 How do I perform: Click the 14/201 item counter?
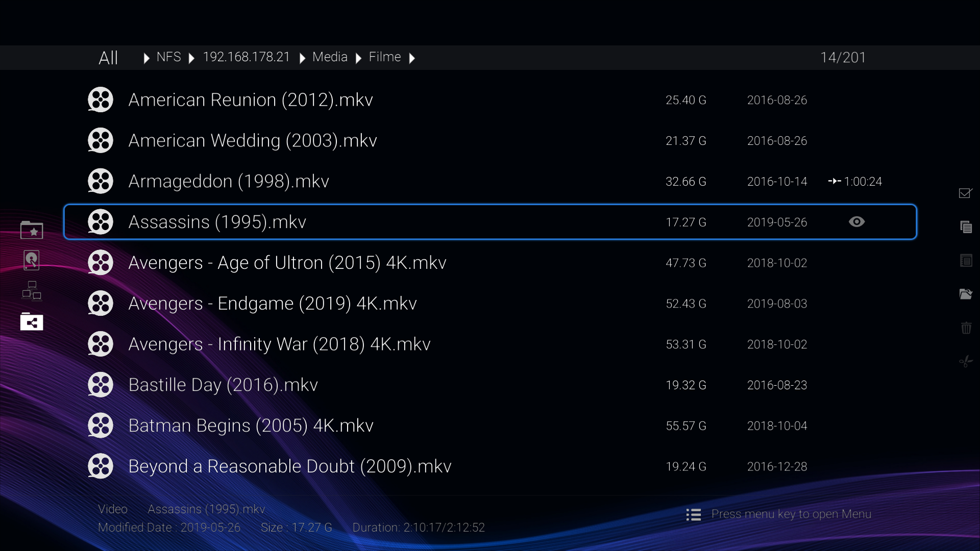pyautogui.click(x=843, y=58)
